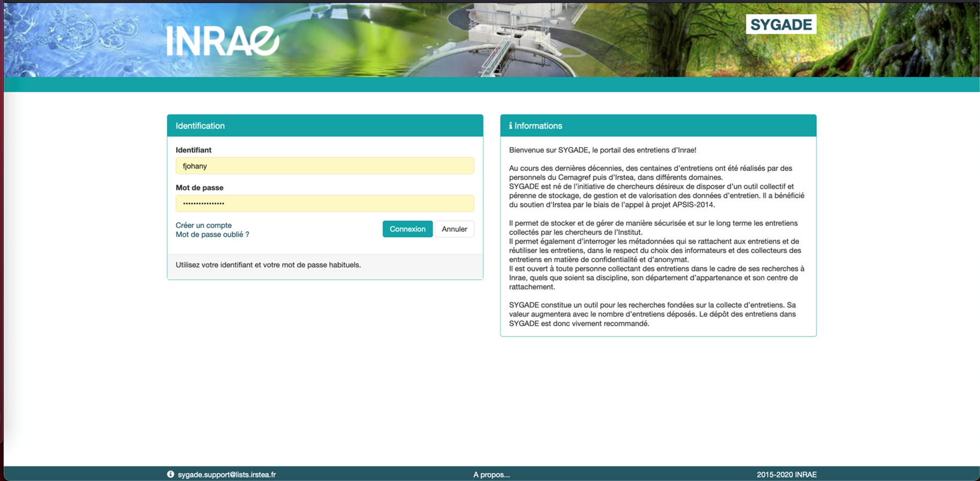The width and height of the screenshot is (980, 481).
Task: Click the SYGADE badge in the header
Action: click(x=780, y=25)
